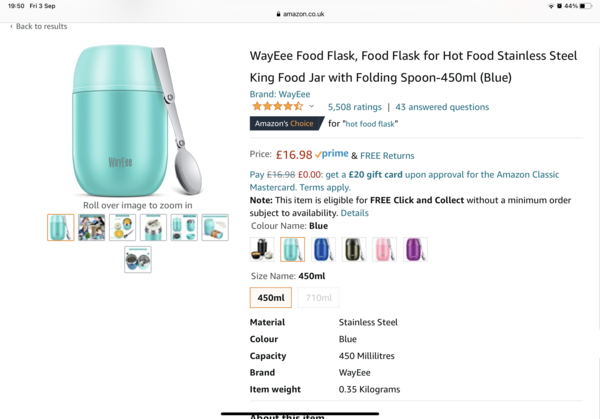This screenshot has width=600, height=419.
Task: Select the dark blue flask colour option
Action: click(x=323, y=249)
